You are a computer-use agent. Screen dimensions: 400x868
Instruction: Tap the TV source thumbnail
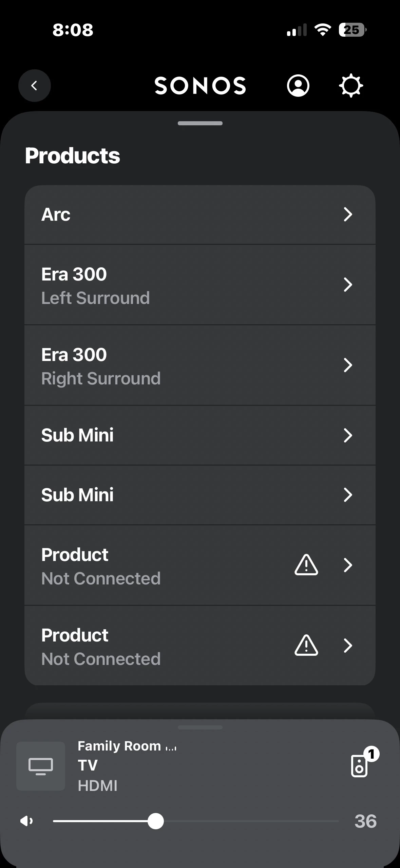(41, 766)
